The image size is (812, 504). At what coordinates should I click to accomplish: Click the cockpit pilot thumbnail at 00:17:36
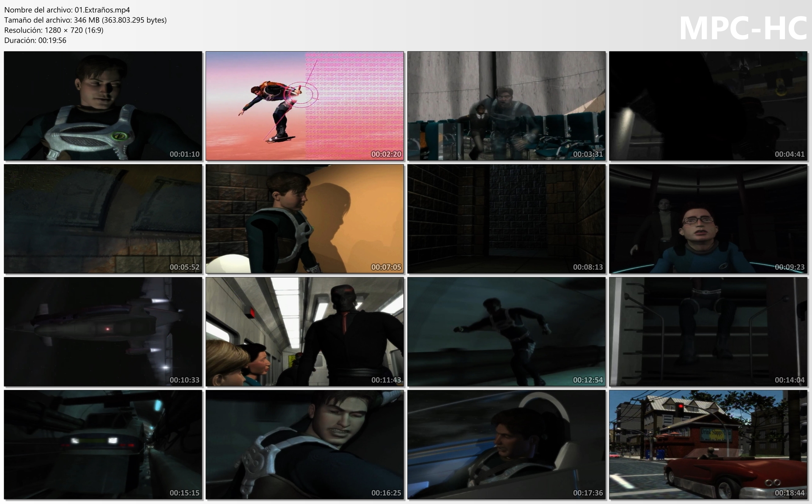tap(506, 444)
